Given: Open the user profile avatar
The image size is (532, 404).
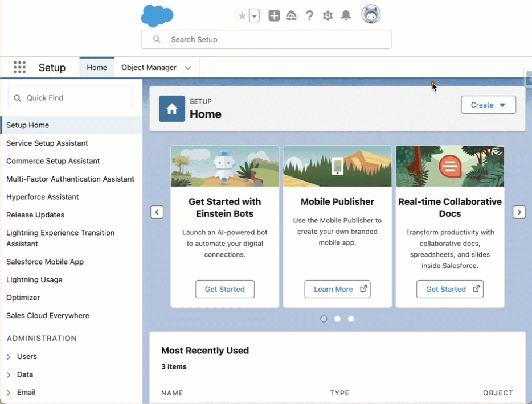Looking at the screenshot, I should [x=371, y=14].
